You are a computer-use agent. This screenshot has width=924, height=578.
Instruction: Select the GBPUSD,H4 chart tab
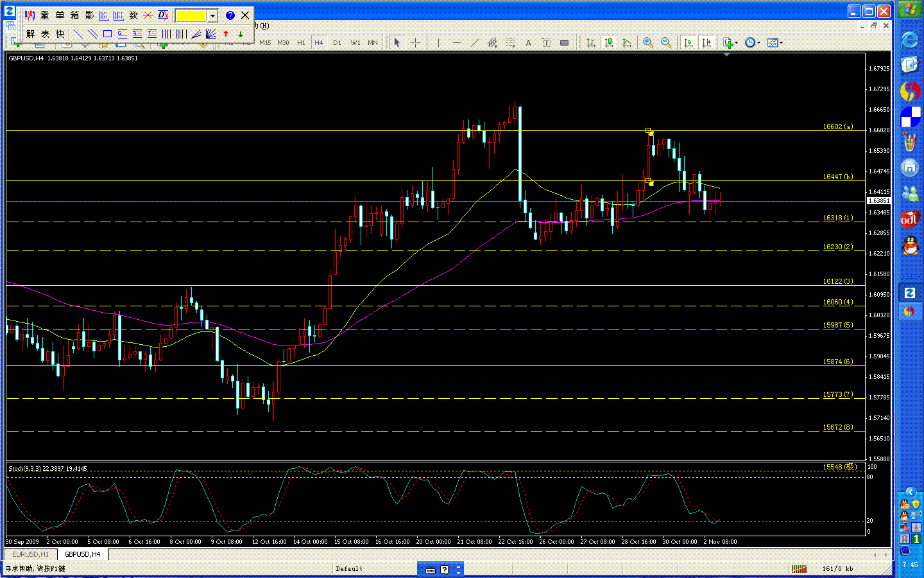(x=82, y=554)
